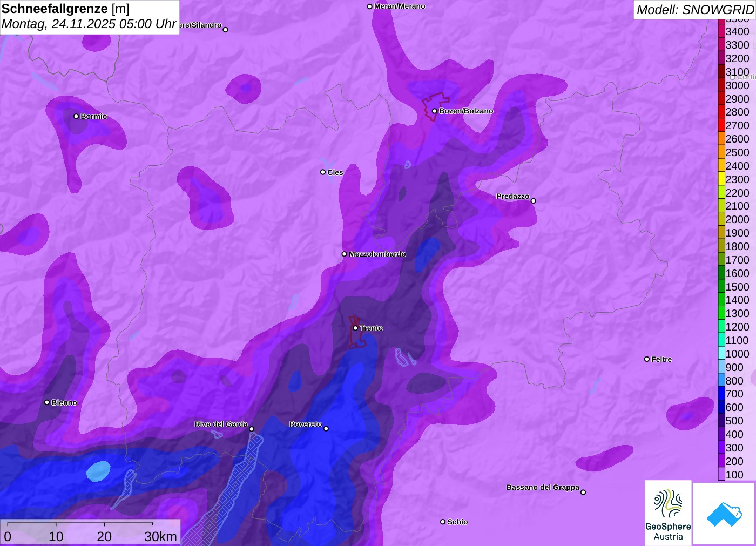Select the Mezzolombardo town label
This screenshot has width=756, height=546.
click(x=377, y=254)
